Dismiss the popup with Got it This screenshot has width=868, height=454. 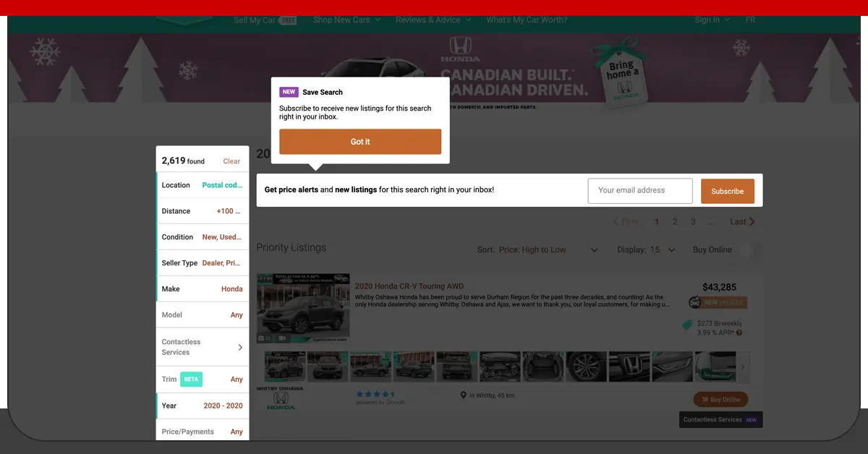pos(360,142)
